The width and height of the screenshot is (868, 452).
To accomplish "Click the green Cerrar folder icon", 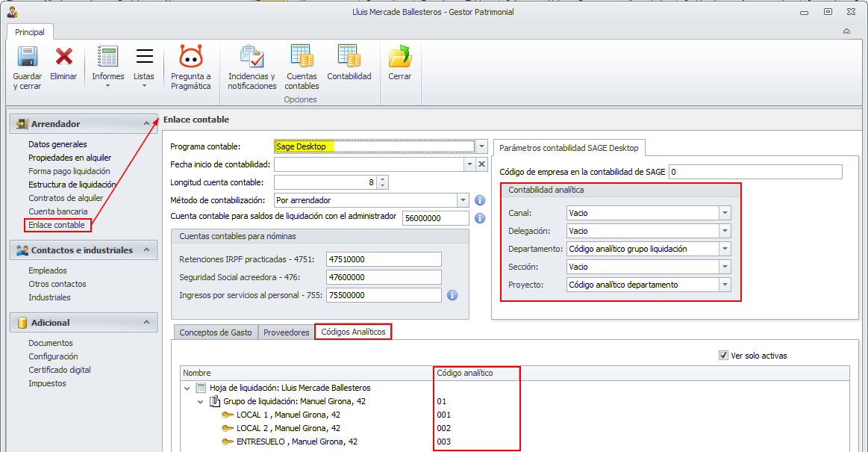I will coord(400,57).
